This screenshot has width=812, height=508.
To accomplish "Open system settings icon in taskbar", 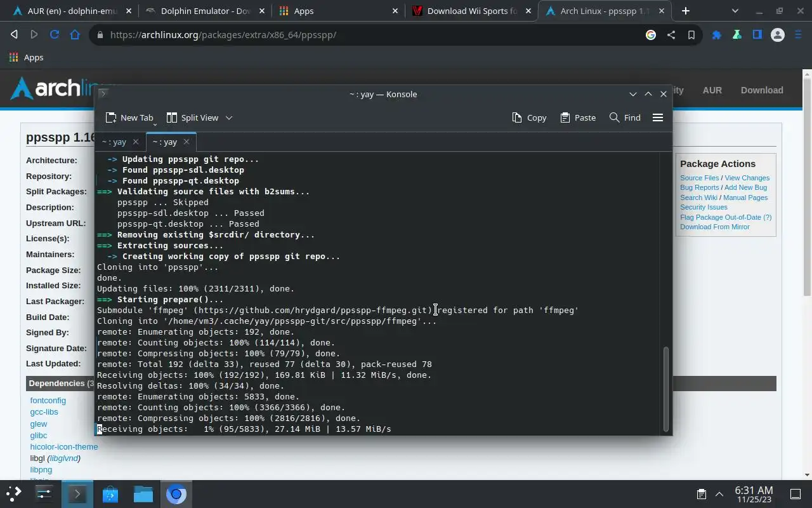I will coord(44,493).
